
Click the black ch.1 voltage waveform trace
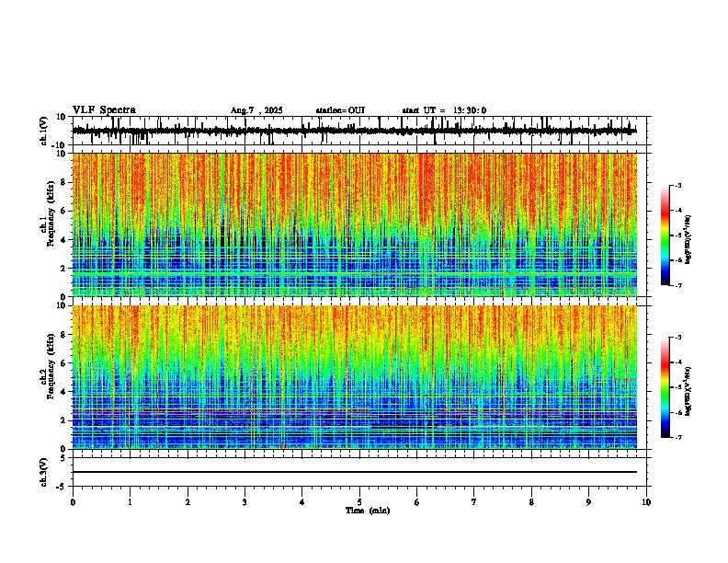point(354,131)
